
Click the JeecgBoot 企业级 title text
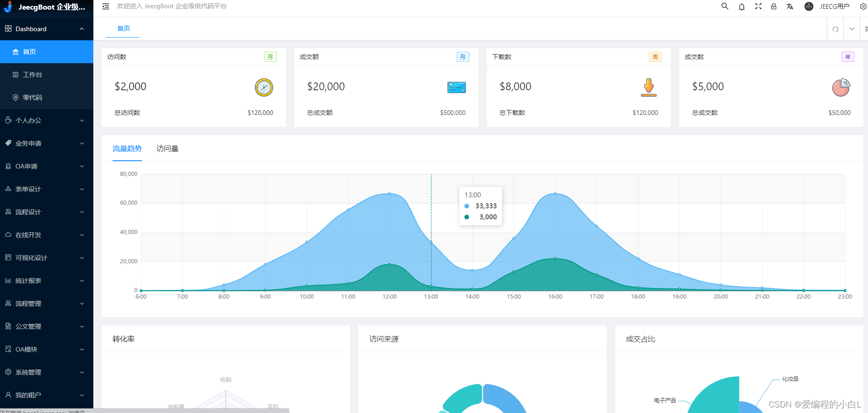click(52, 7)
